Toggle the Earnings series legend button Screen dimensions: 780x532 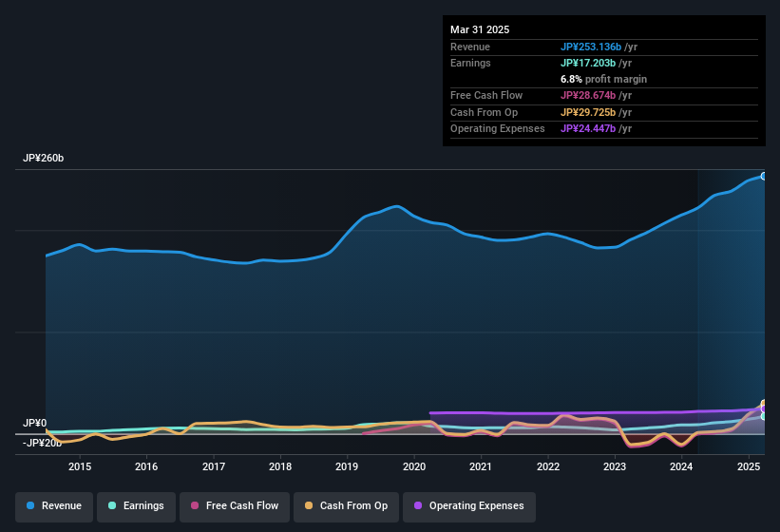pos(136,506)
